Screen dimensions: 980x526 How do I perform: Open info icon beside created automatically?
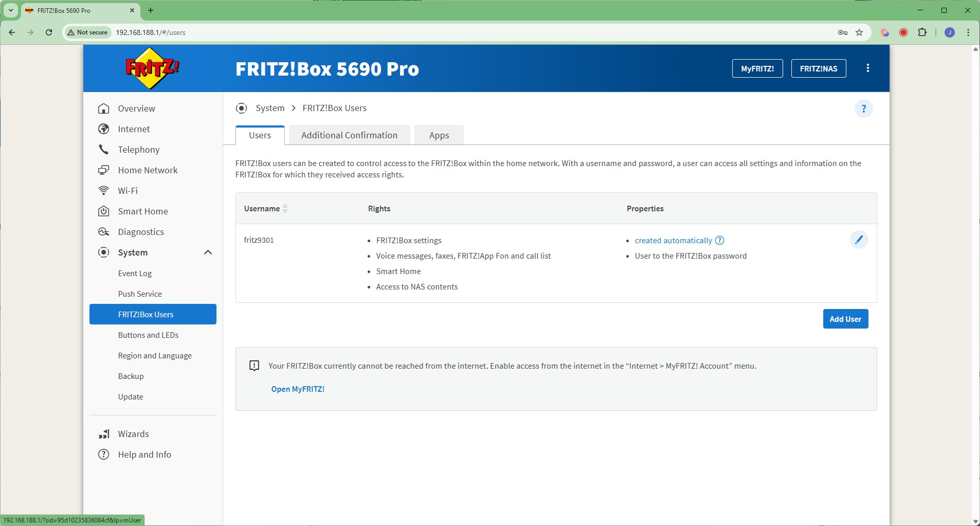pos(720,240)
